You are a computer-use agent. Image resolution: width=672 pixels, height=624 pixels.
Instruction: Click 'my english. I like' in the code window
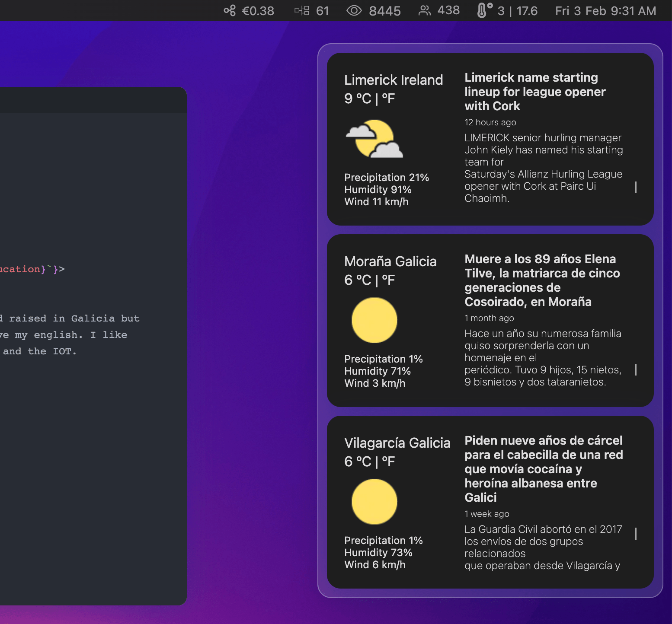point(71,335)
